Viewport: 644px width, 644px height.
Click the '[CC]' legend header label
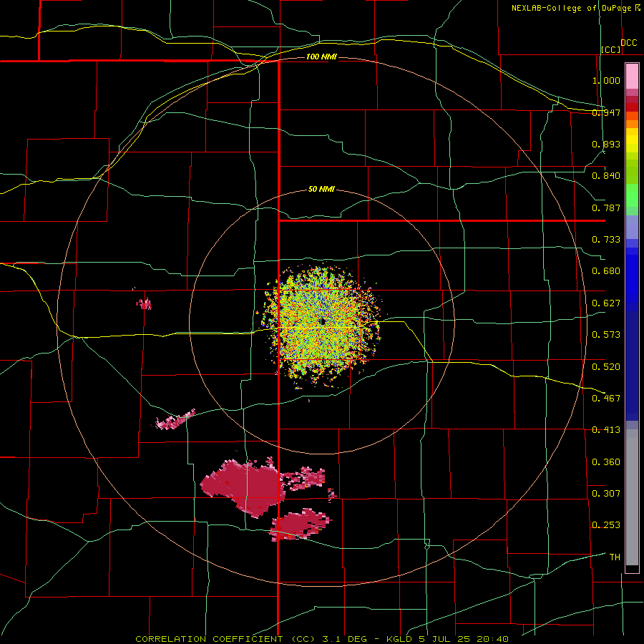coord(611,49)
